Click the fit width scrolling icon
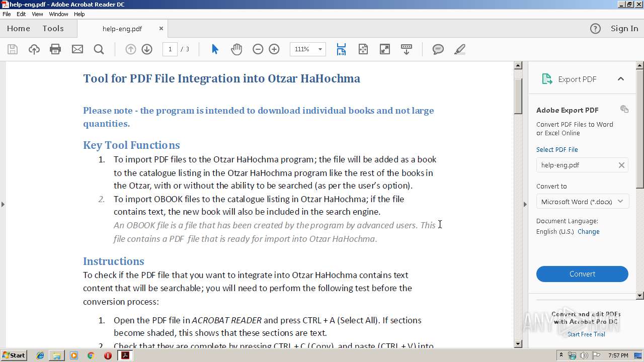This screenshot has height=362, width=644. click(x=341, y=49)
